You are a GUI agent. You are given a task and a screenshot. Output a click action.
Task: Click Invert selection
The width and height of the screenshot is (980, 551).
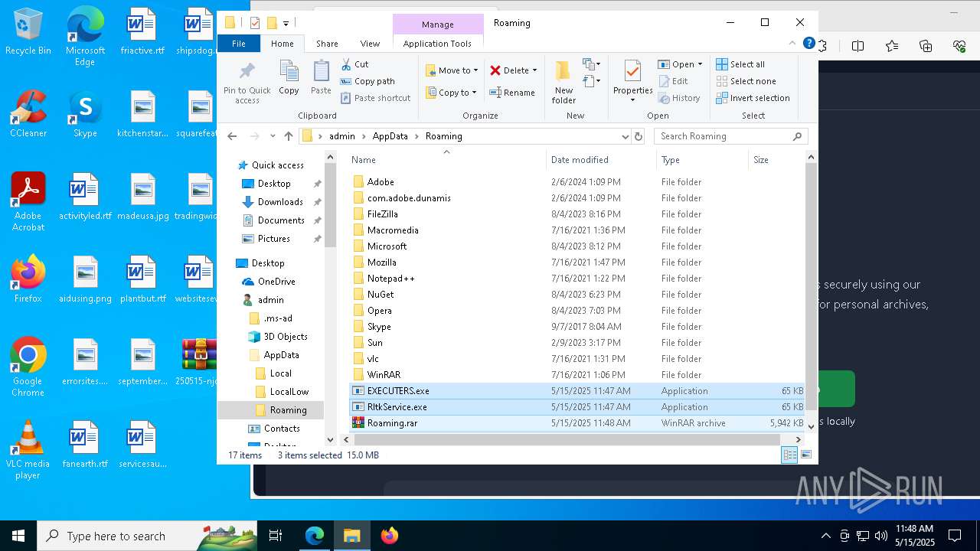(753, 98)
